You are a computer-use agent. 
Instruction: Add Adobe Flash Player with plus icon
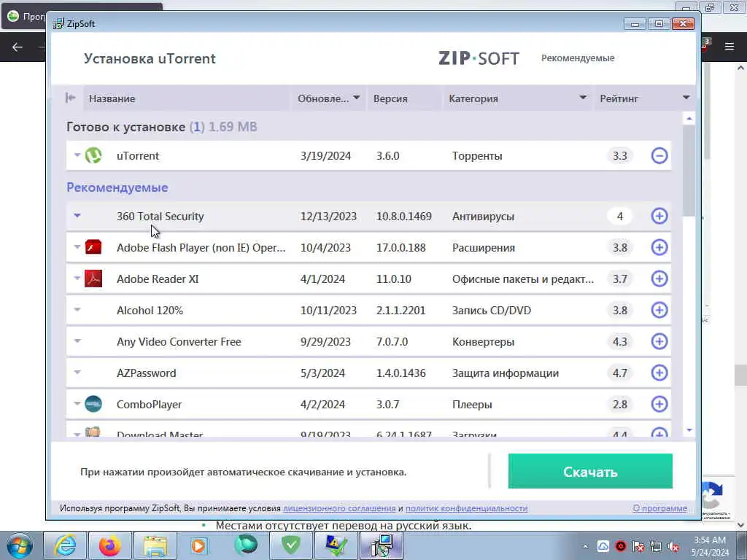pos(659,248)
